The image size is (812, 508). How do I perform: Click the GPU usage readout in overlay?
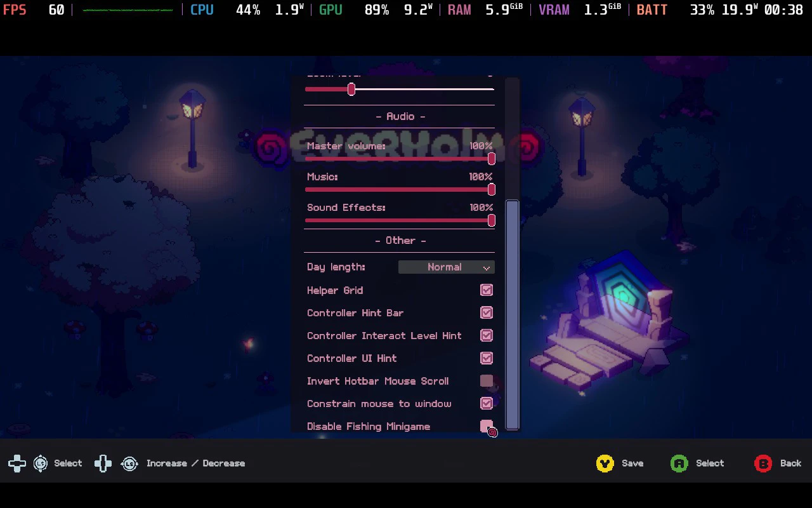(376, 10)
